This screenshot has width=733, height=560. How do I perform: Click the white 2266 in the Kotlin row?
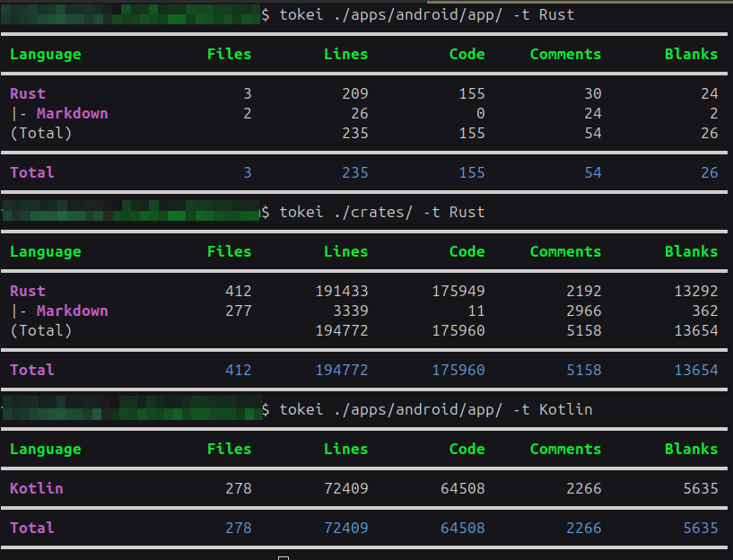coord(584,488)
